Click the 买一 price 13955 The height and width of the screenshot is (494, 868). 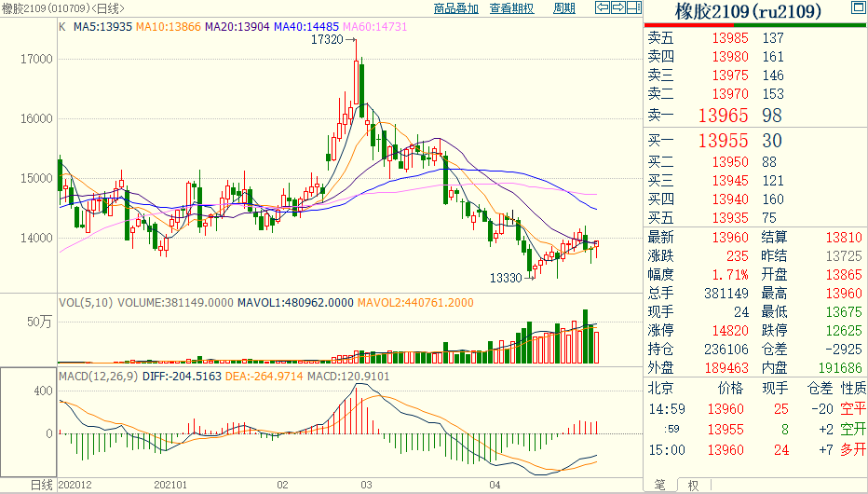pyautogui.click(x=723, y=141)
